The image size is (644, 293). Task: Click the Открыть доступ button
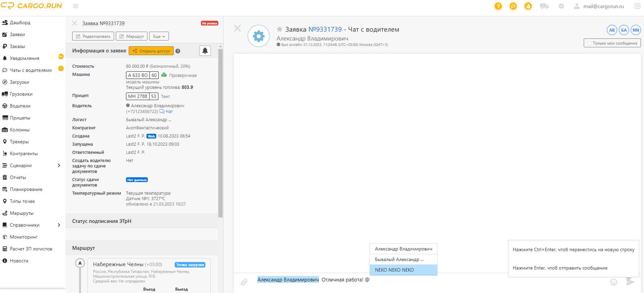point(151,51)
